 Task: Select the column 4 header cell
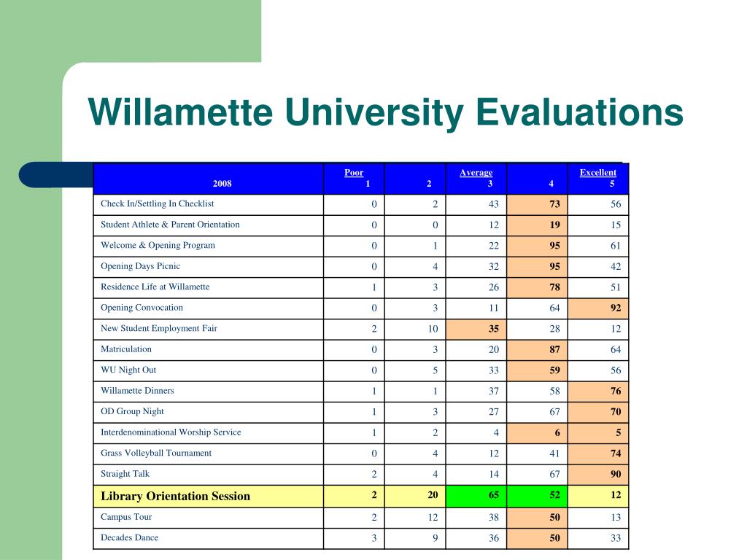pyautogui.click(x=538, y=179)
